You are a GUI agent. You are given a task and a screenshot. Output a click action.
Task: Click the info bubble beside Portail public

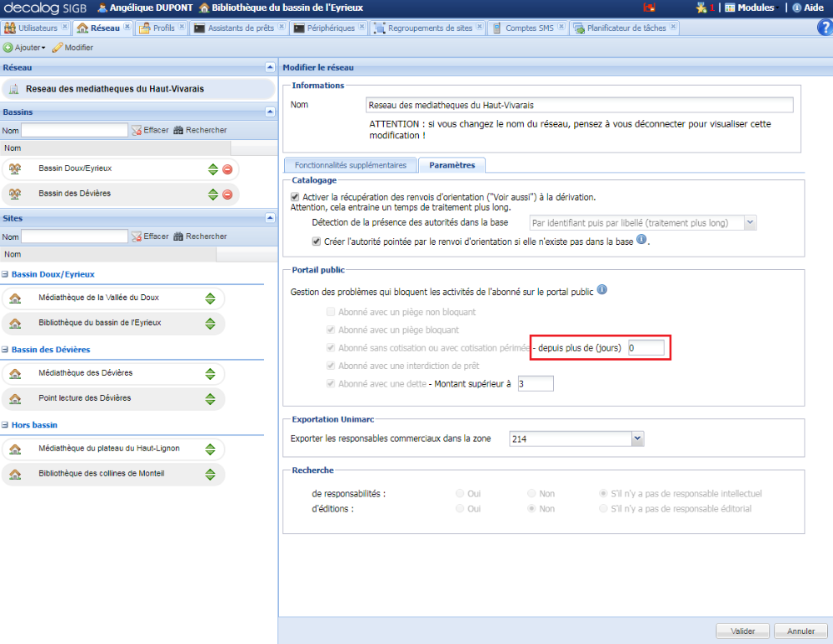pyautogui.click(x=601, y=290)
